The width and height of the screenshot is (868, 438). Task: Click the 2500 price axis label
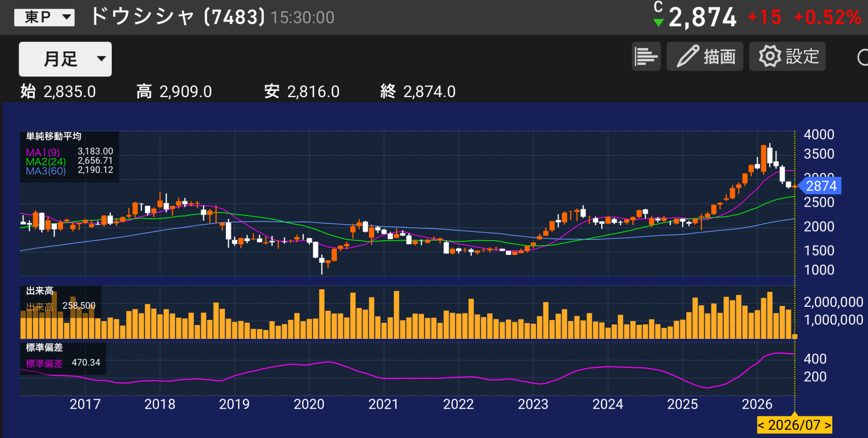(819, 202)
